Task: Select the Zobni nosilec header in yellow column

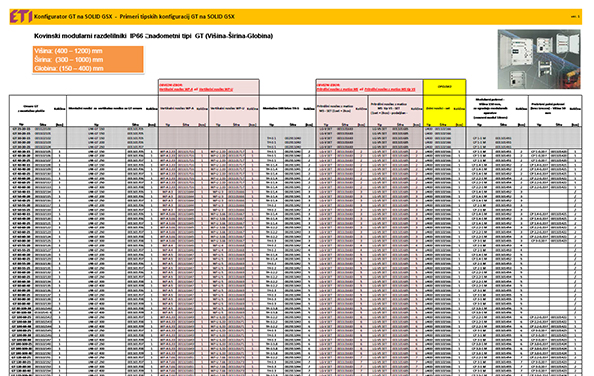Action: (x=438, y=108)
